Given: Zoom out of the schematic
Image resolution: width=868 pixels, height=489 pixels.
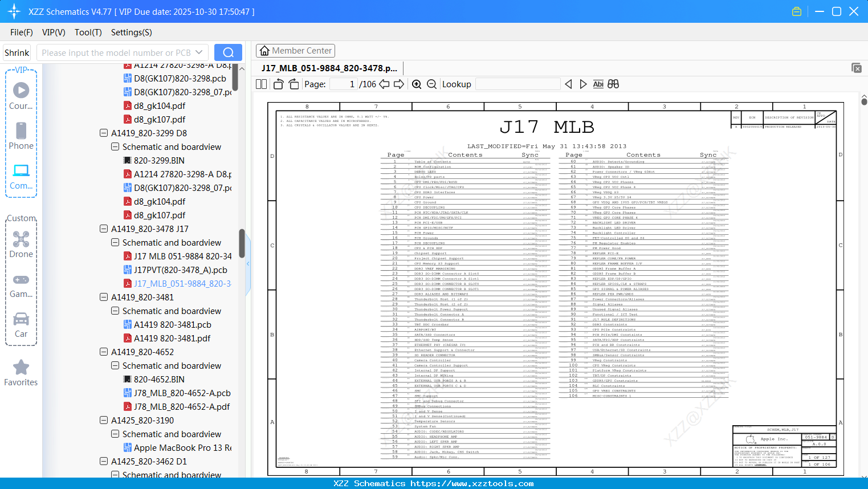Looking at the screenshot, I should point(432,84).
